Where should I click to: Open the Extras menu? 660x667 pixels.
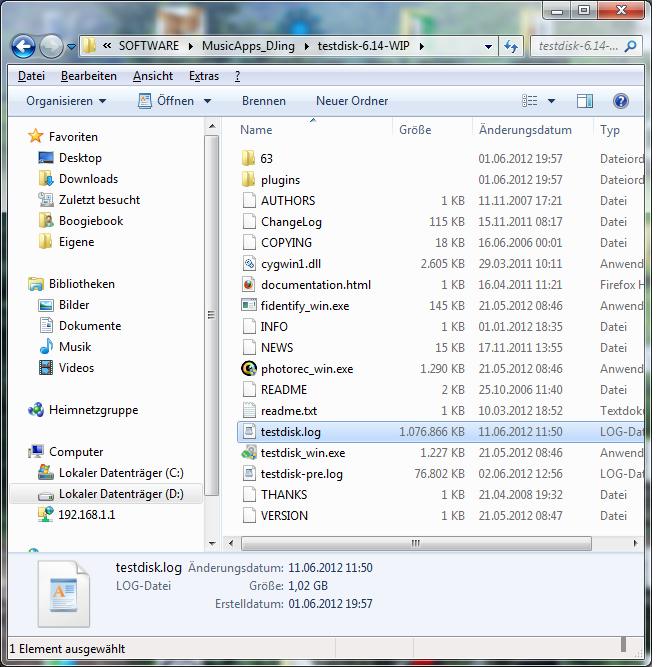[204, 76]
